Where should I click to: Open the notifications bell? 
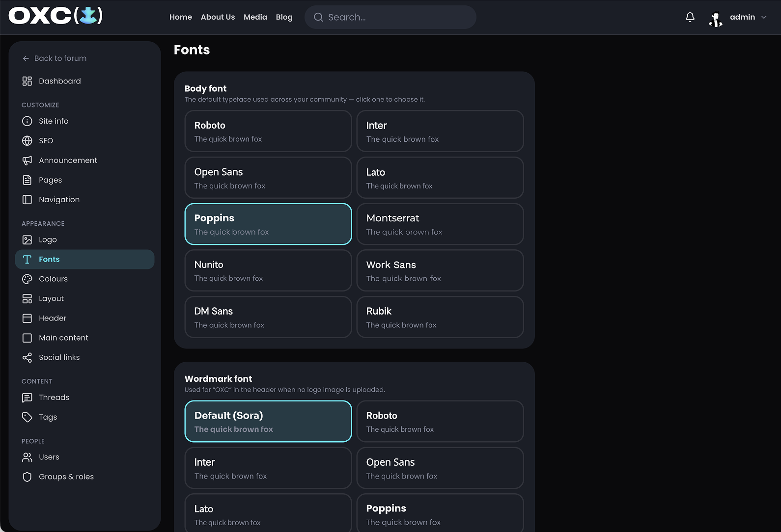pos(690,17)
